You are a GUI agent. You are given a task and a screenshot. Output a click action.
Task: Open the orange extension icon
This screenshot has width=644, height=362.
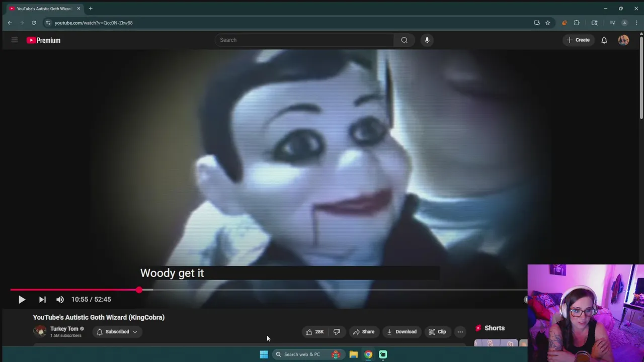point(564,23)
